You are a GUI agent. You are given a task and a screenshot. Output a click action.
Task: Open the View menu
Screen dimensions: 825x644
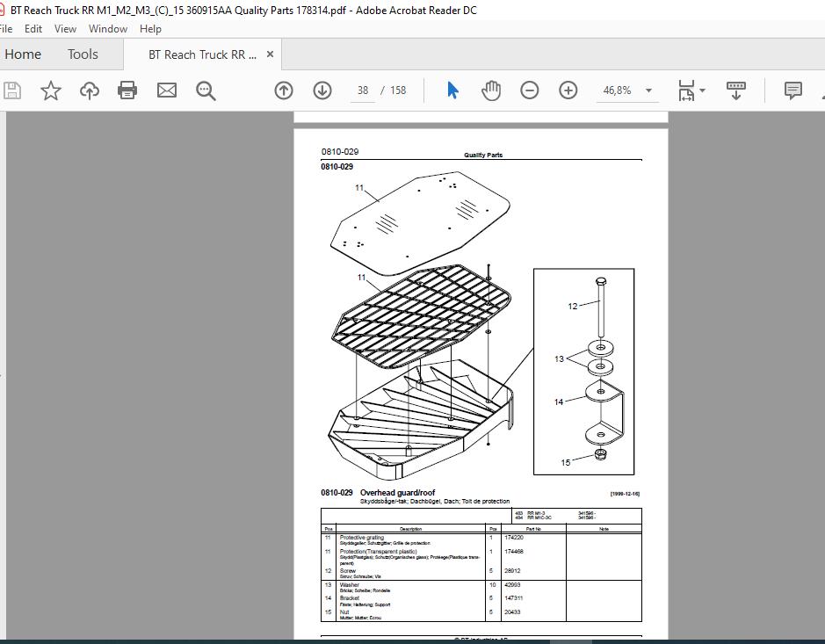point(65,29)
